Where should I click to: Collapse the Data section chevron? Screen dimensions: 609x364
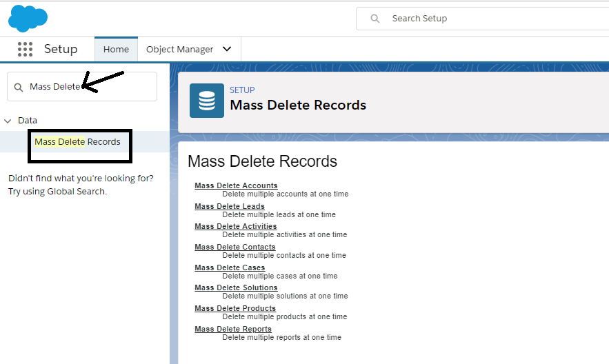(8, 121)
